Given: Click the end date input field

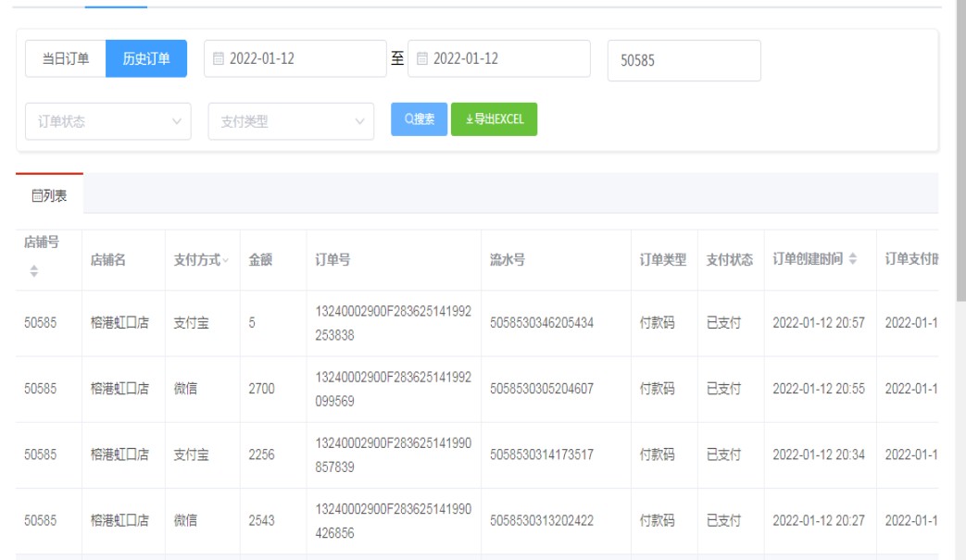Looking at the screenshot, I should (x=498, y=58).
